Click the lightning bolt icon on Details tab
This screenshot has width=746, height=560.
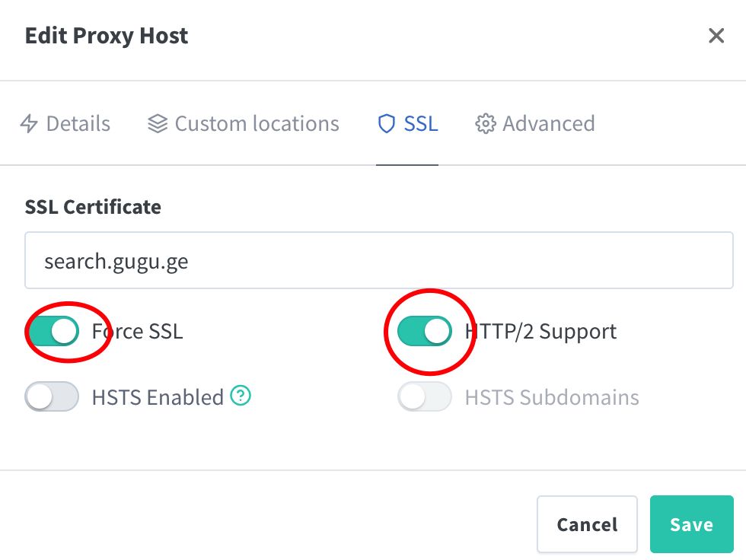tap(28, 123)
